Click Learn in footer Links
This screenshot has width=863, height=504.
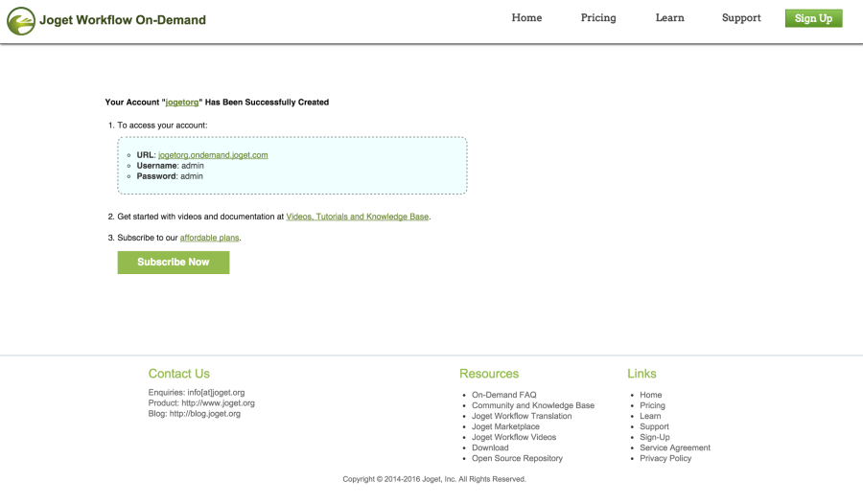650,416
